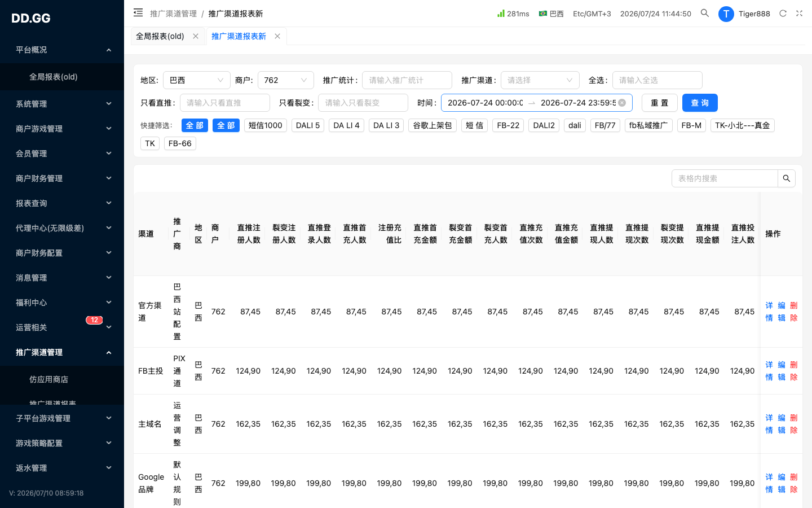Screen dimensions: 812x508
Task: Click the DD.GG logo
Action: coord(31,18)
